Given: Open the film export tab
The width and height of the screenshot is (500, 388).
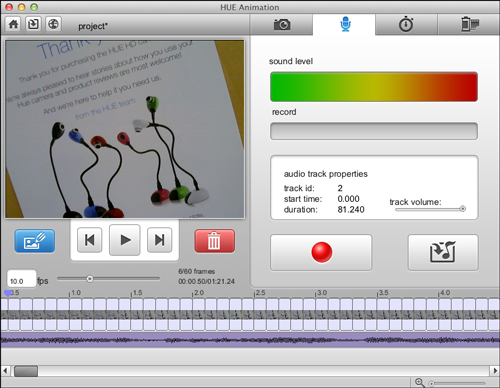Looking at the screenshot, I should tap(469, 25).
